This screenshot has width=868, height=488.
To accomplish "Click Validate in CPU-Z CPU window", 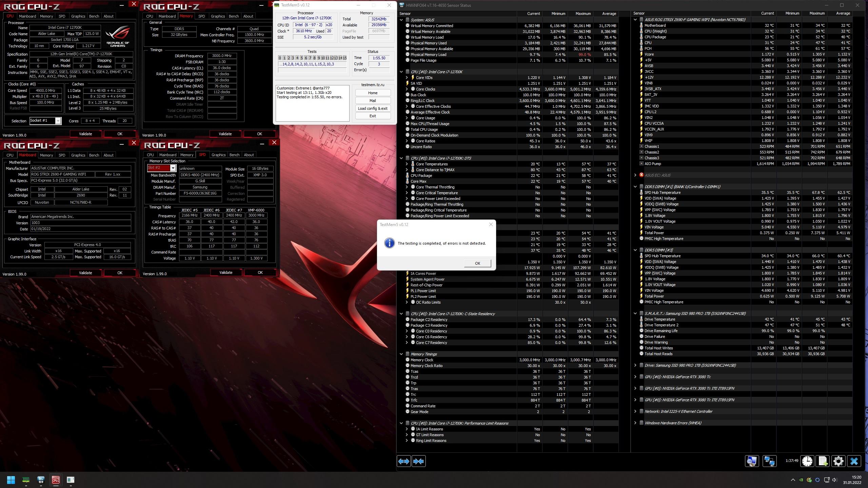I will (x=85, y=134).
